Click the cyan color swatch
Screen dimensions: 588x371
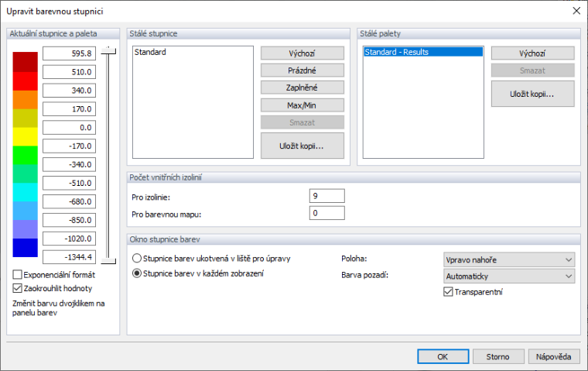pyautogui.click(x=25, y=192)
